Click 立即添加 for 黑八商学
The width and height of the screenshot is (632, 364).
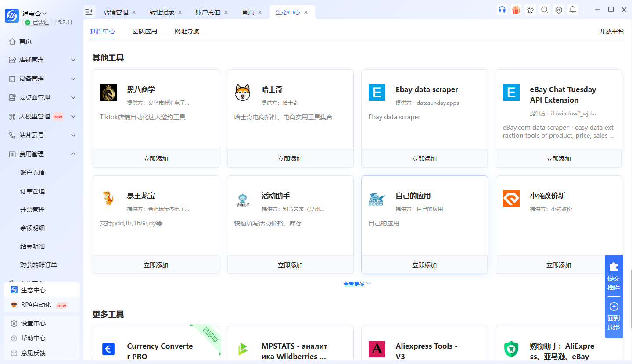[x=156, y=158]
